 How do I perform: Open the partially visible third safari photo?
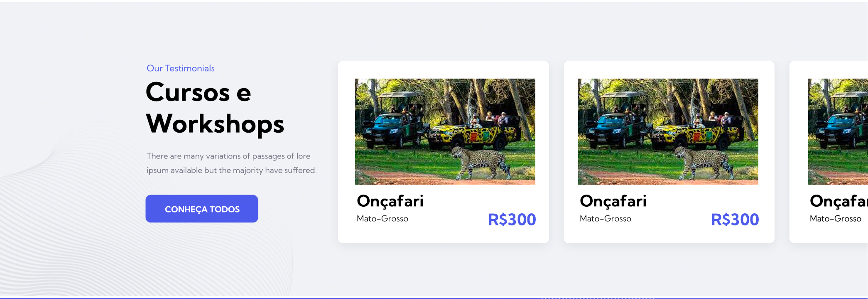[x=838, y=131]
